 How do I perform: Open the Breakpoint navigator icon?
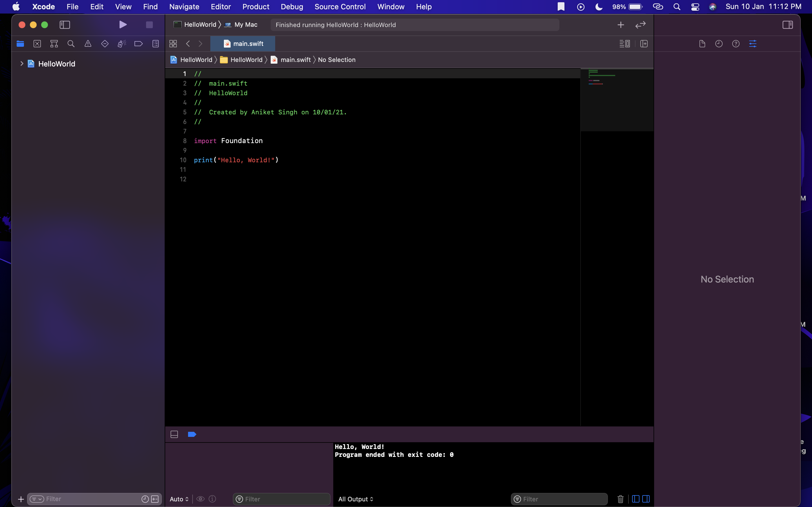tap(138, 44)
